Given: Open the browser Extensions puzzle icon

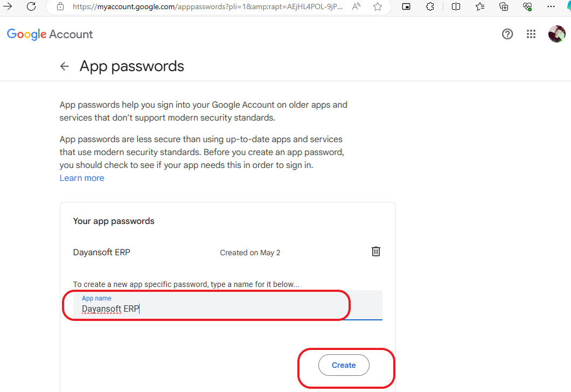Looking at the screenshot, I should click(x=430, y=6).
